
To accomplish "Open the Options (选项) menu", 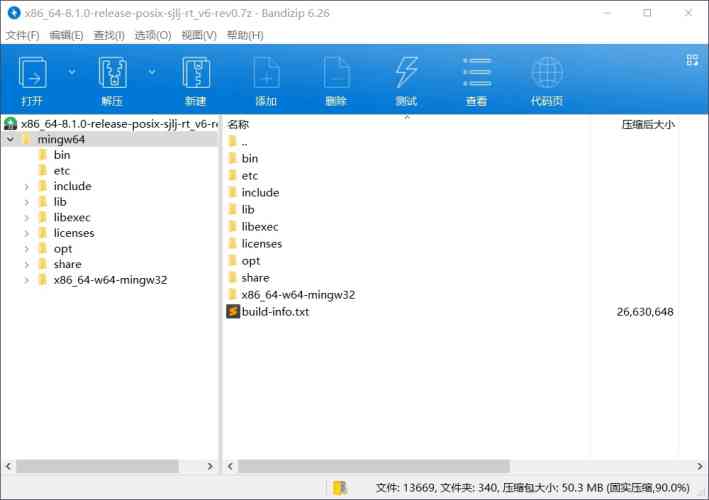I will (153, 35).
